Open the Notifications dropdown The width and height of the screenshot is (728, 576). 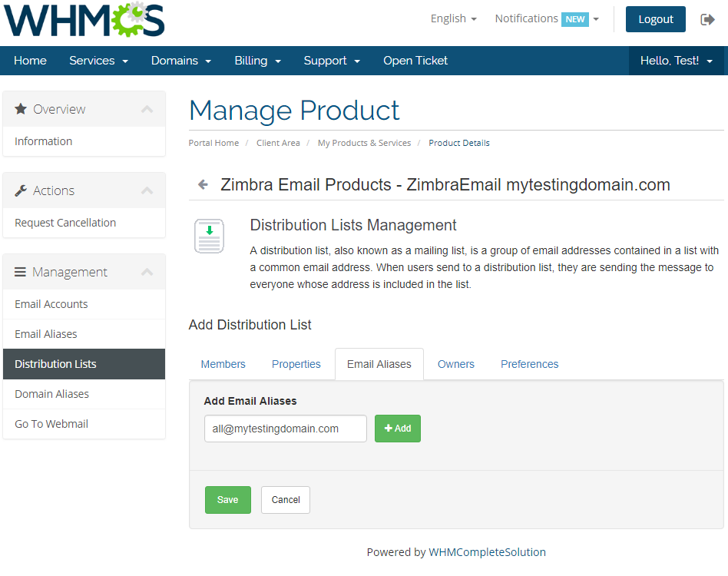(546, 18)
